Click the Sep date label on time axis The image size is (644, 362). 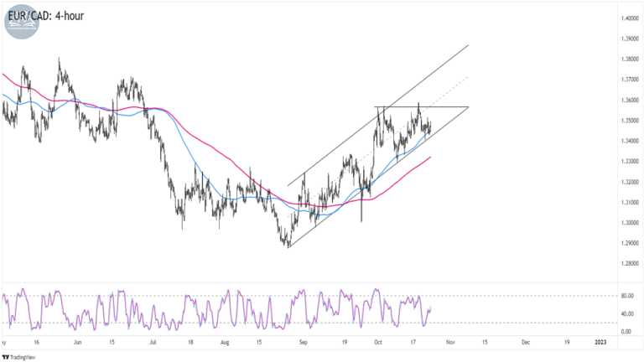coord(303,342)
